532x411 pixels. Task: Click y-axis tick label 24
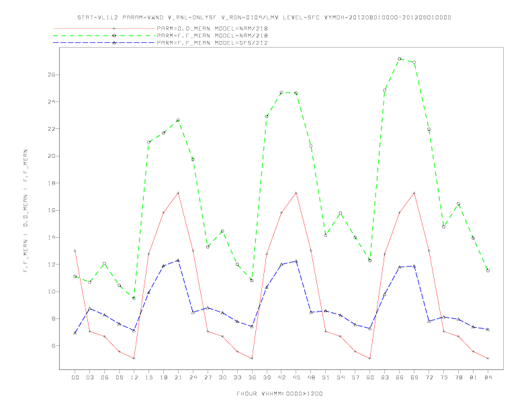point(52,101)
